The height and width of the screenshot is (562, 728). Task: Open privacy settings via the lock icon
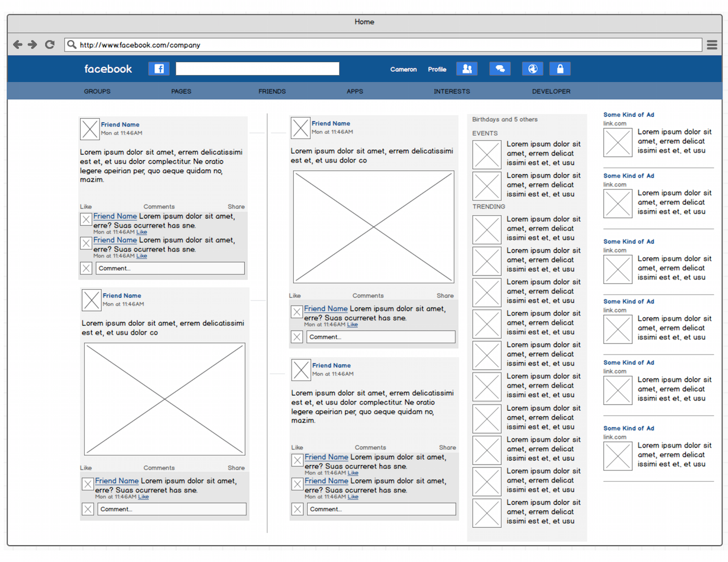pyautogui.click(x=560, y=69)
